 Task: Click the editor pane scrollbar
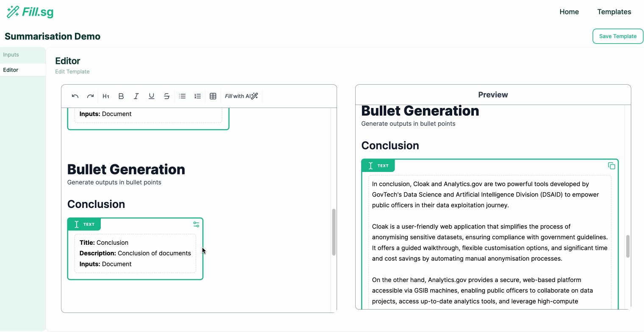[x=334, y=232]
